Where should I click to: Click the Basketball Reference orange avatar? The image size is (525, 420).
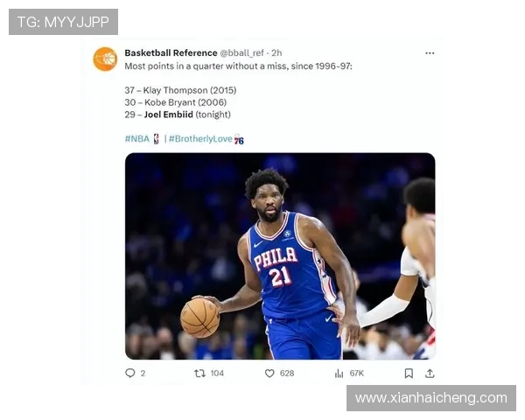tap(105, 59)
